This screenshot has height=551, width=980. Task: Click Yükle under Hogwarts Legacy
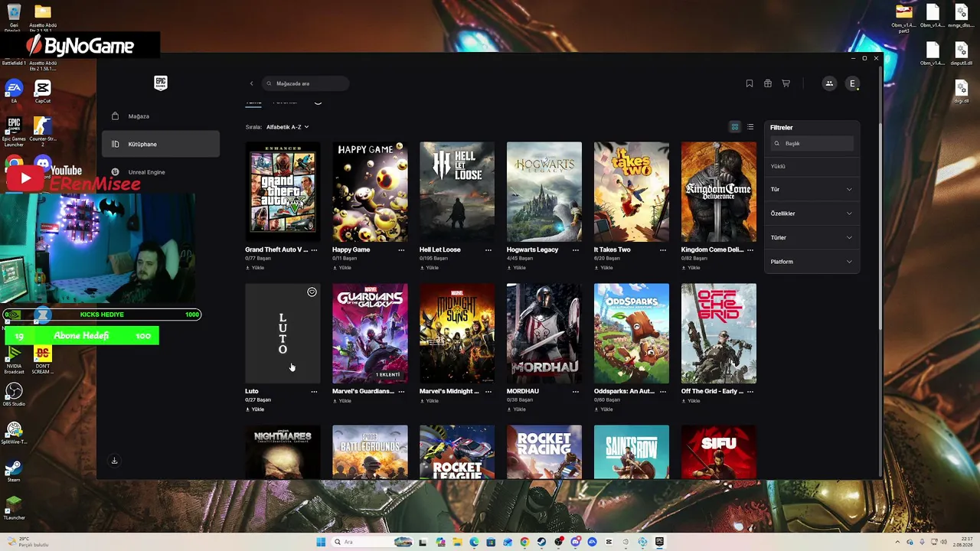517,268
